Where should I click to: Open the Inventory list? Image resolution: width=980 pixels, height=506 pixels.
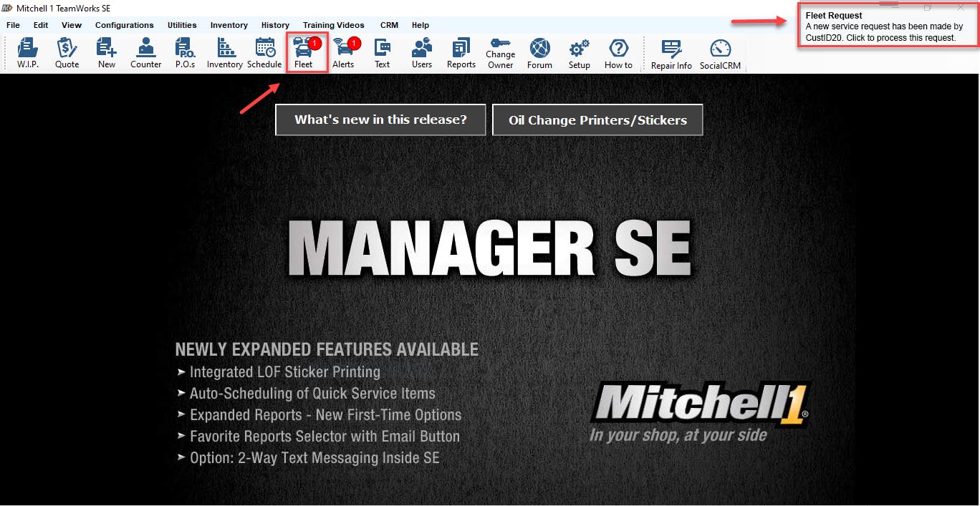224,52
